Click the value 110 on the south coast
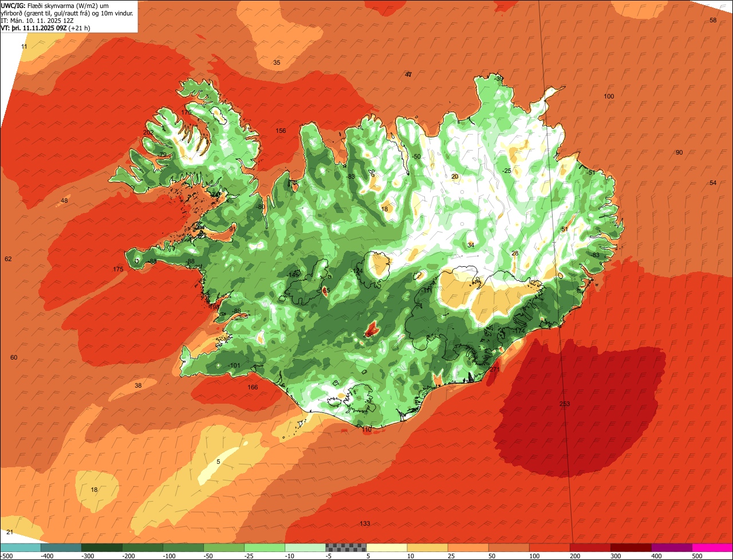 tap(367, 429)
